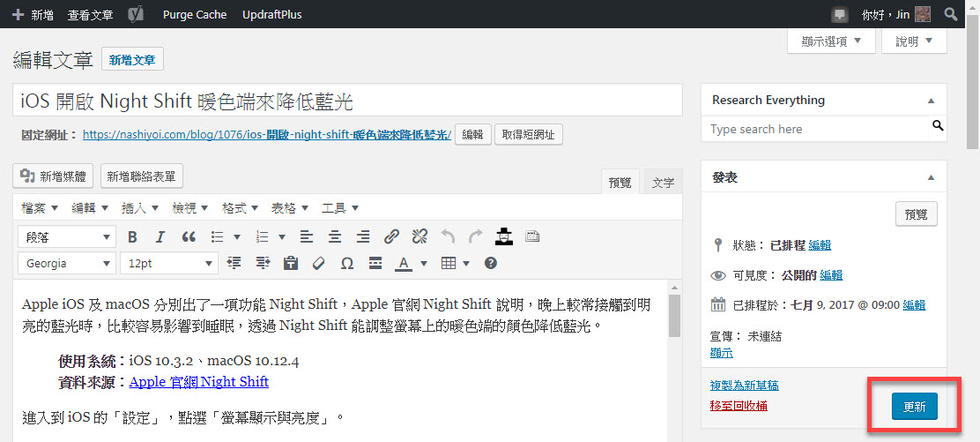This screenshot has width=980, height=442.
Task: Open 檔案 menu in editor
Action: pyautogui.click(x=40, y=208)
